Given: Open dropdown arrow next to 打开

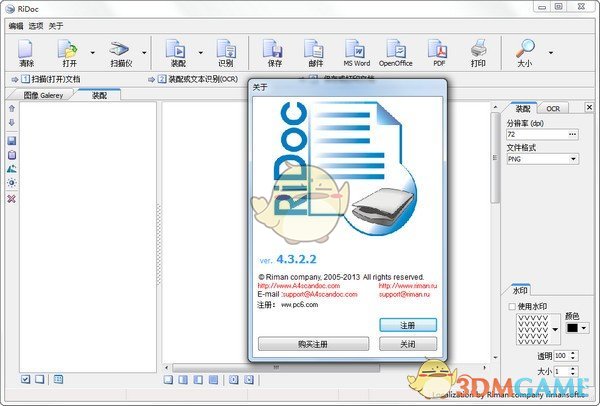Looking at the screenshot, I should tap(92, 52).
